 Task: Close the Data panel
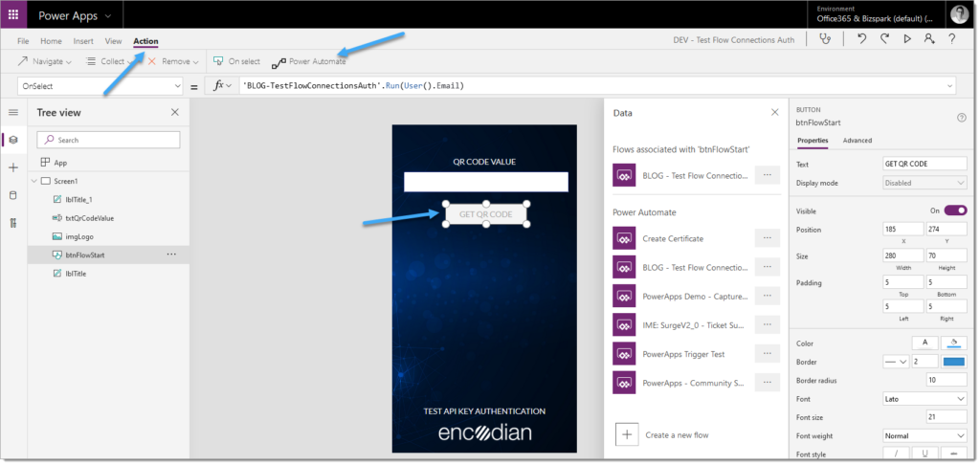775,113
